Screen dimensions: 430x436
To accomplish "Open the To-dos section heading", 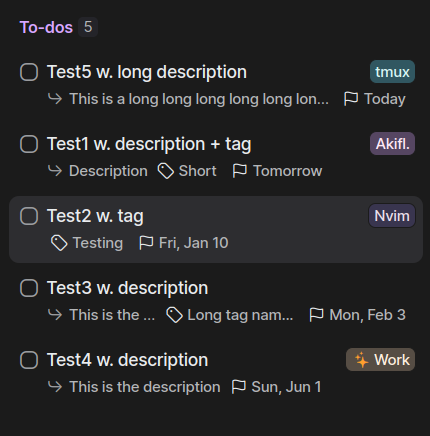I will [x=46, y=27].
